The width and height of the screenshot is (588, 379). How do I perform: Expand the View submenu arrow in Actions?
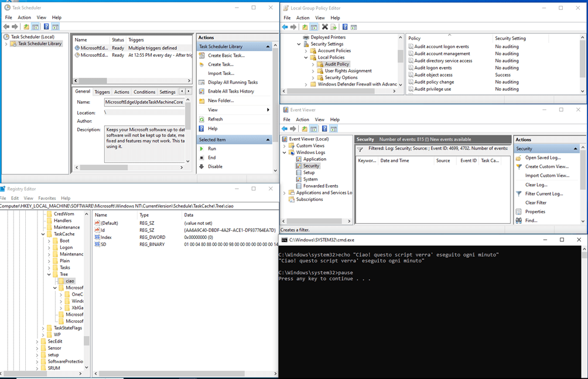268,110
